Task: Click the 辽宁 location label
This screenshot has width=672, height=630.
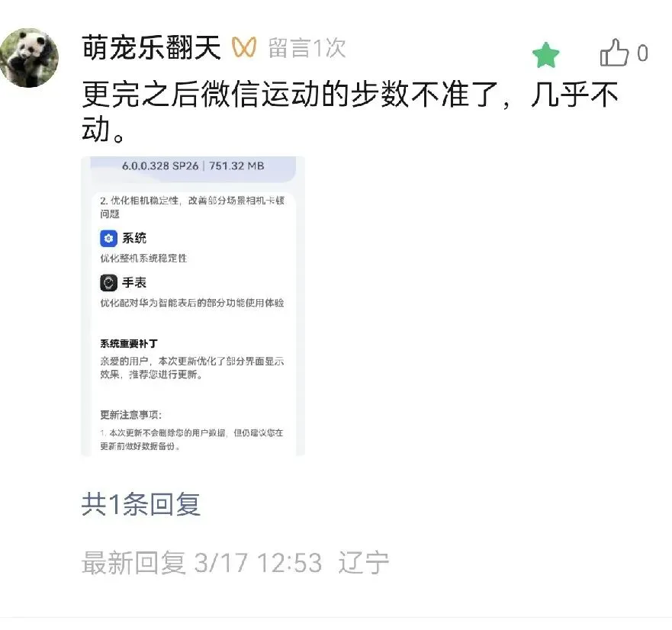Action: coord(363,563)
